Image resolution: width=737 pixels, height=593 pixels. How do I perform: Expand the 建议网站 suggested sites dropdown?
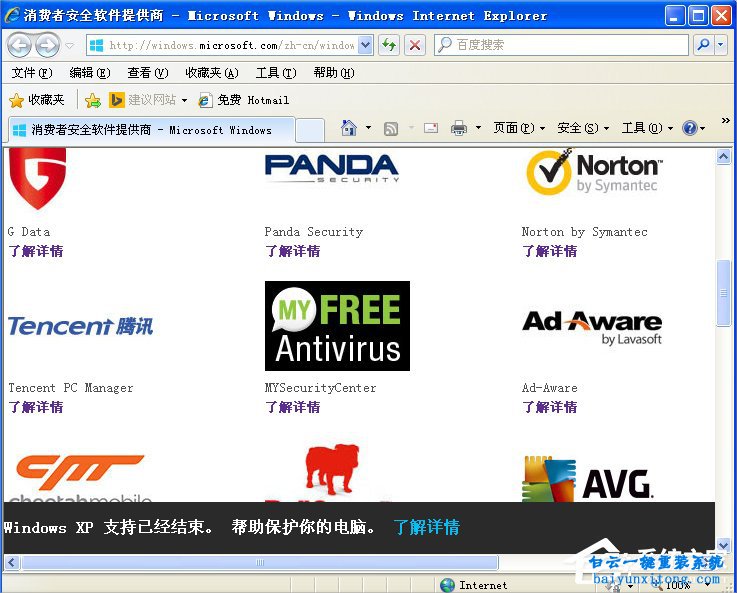click(x=184, y=100)
